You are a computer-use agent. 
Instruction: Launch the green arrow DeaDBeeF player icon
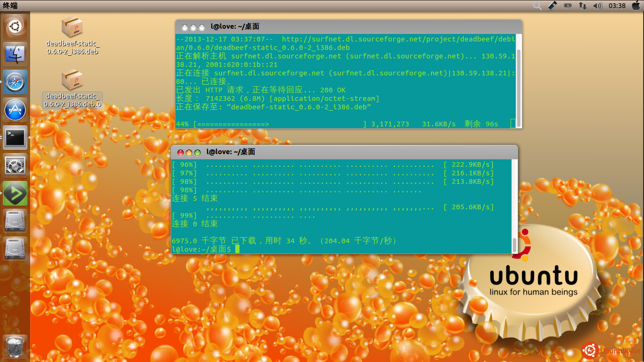[15, 193]
